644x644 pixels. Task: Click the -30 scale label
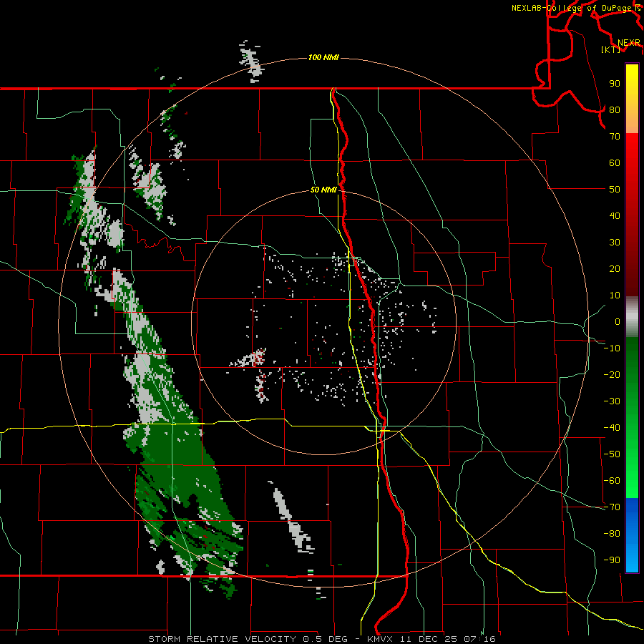pyautogui.click(x=612, y=401)
